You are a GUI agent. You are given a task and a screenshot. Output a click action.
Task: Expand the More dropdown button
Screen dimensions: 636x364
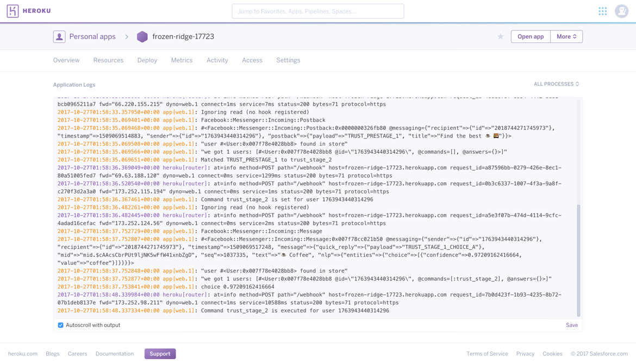coord(566,36)
